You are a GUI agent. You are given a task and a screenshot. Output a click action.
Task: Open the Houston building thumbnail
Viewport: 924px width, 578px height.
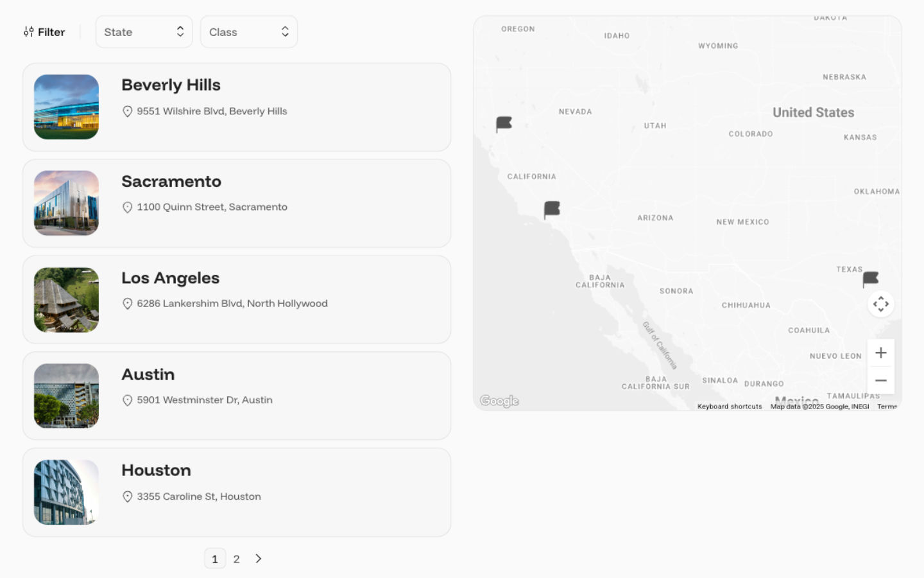coord(67,493)
